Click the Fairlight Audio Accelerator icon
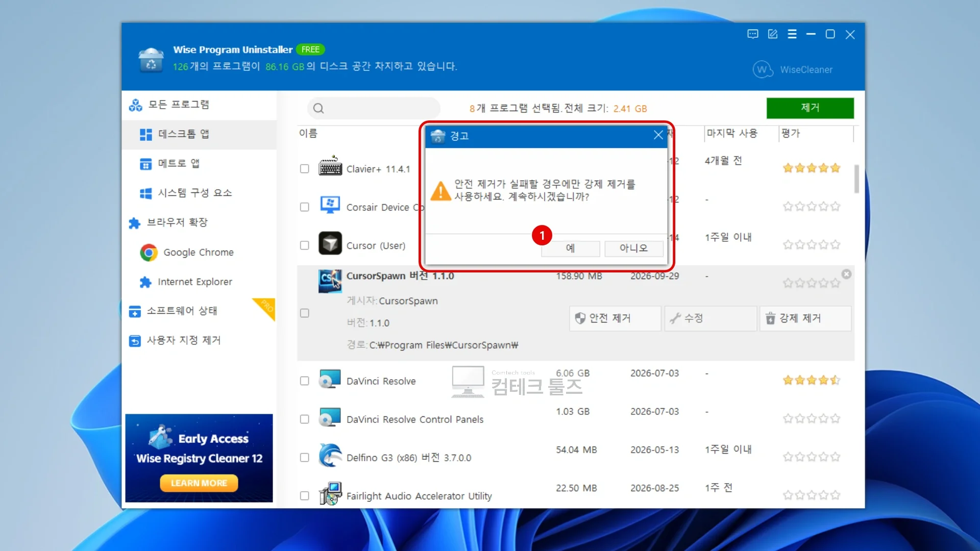The image size is (980, 551). click(x=330, y=493)
